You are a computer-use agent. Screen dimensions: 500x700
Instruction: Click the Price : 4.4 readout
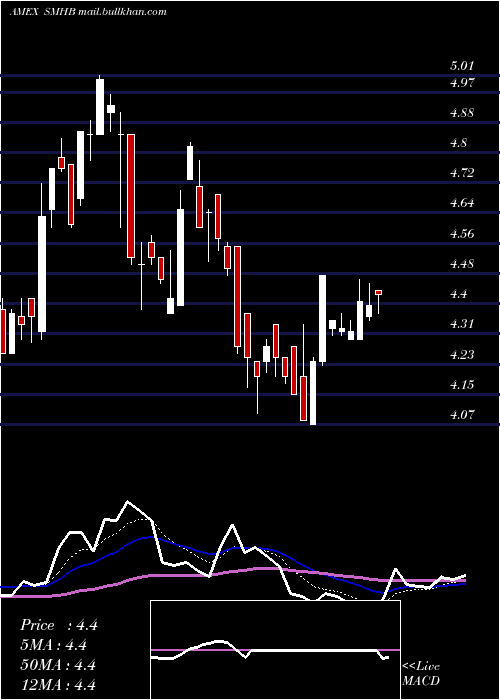click(x=59, y=625)
